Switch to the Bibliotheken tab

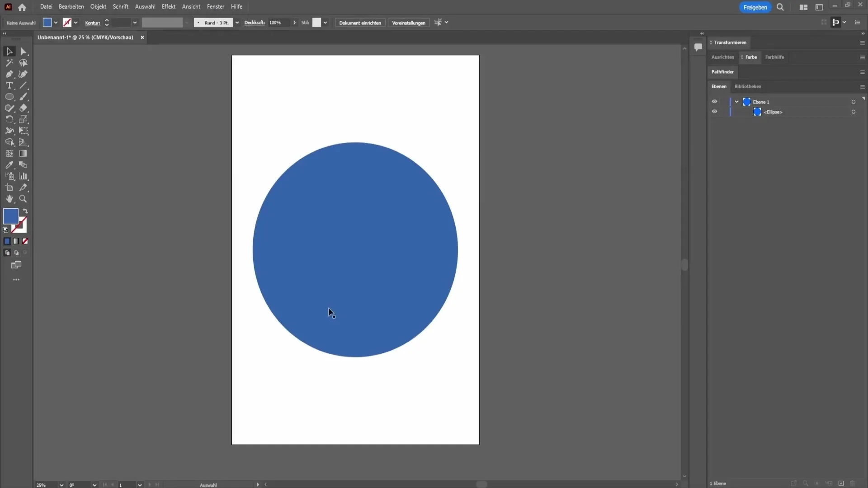[x=748, y=86]
